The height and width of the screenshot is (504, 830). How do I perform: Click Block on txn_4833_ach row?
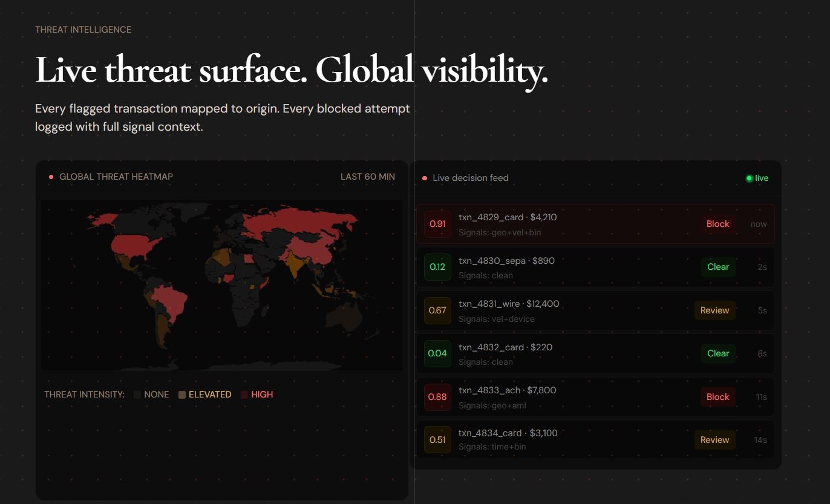pyautogui.click(x=718, y=397)
